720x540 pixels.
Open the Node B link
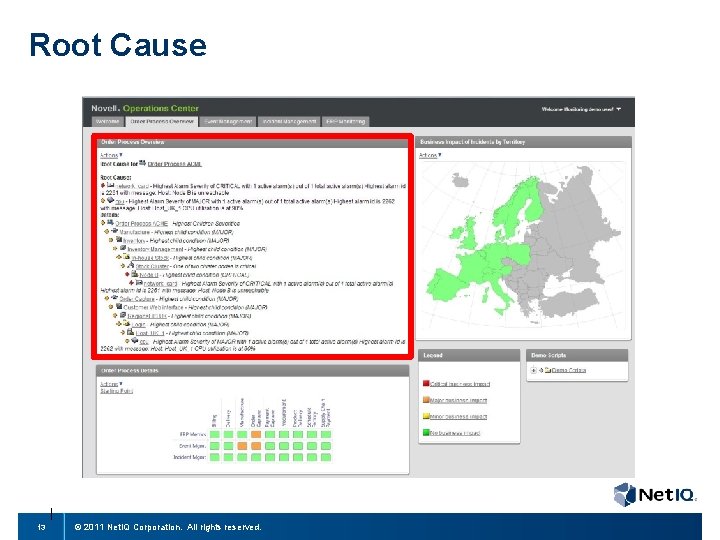(149, 275)
